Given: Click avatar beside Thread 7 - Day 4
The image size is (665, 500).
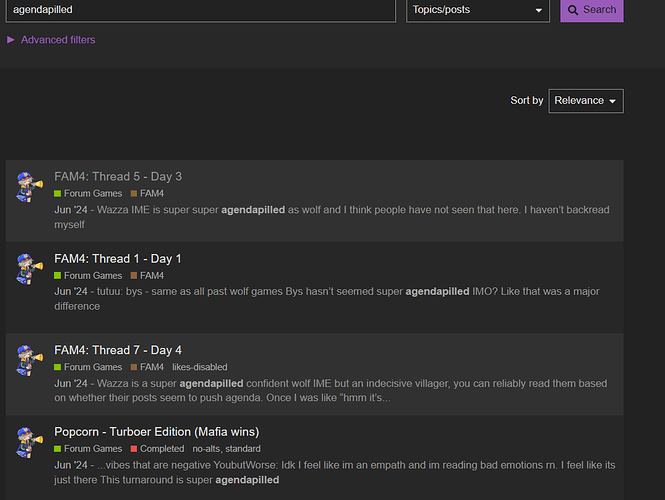Looking at the screenshot, I should [x=29, y=360].
